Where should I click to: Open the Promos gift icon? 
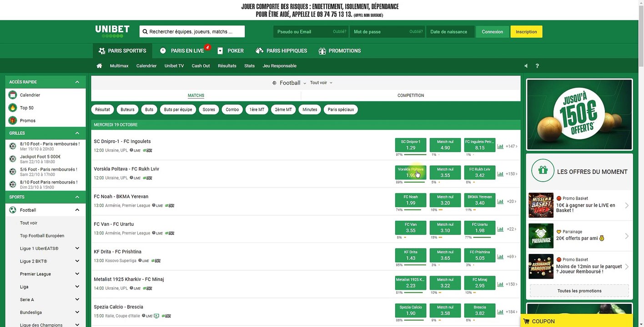click(x=13, y=120)
